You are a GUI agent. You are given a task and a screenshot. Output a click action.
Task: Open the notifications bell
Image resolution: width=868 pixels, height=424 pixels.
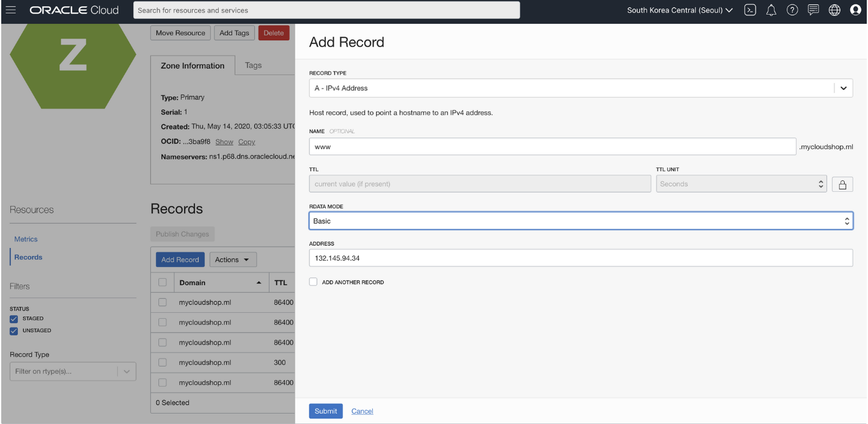[x=771, y=10]
